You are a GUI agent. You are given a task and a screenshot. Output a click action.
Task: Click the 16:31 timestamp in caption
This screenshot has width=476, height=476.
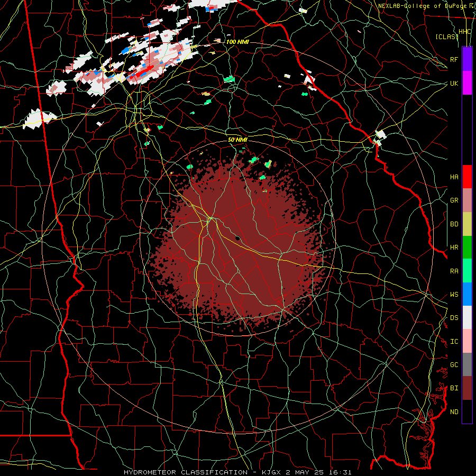[x=341, y=472]
